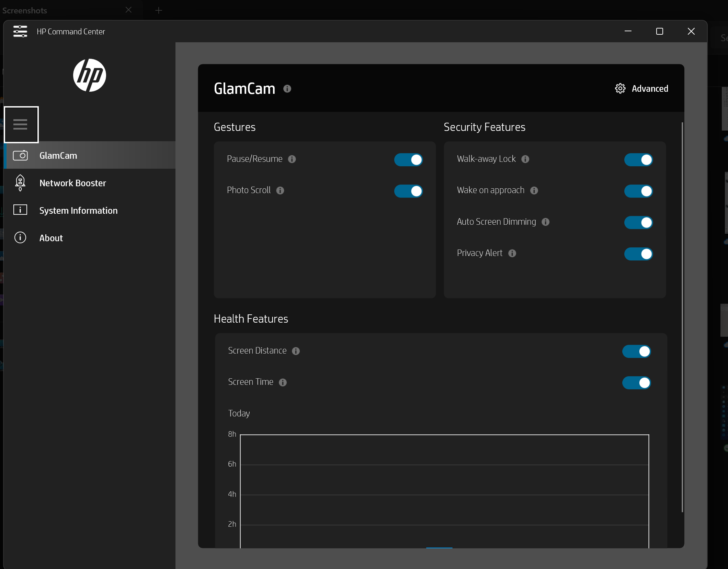Close the Screenshots tab in background window

point(128,10)
